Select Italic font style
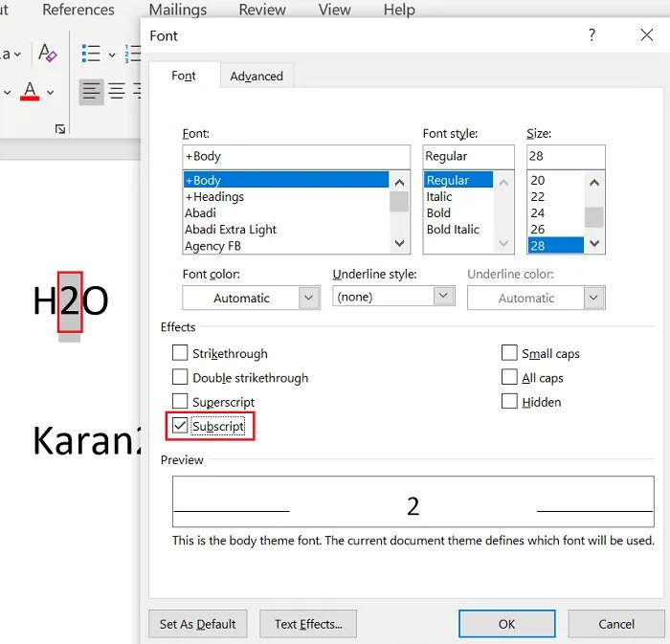Viewport: 670px width, 644px height. point(458,196)
